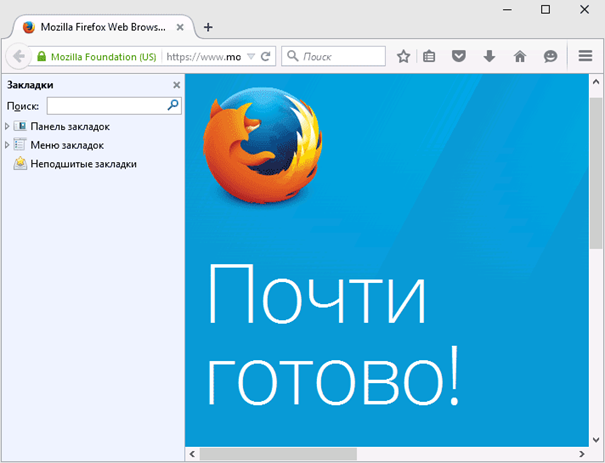
Task: Click the bookmarks sidebar search field
Action: click(114, 106)
